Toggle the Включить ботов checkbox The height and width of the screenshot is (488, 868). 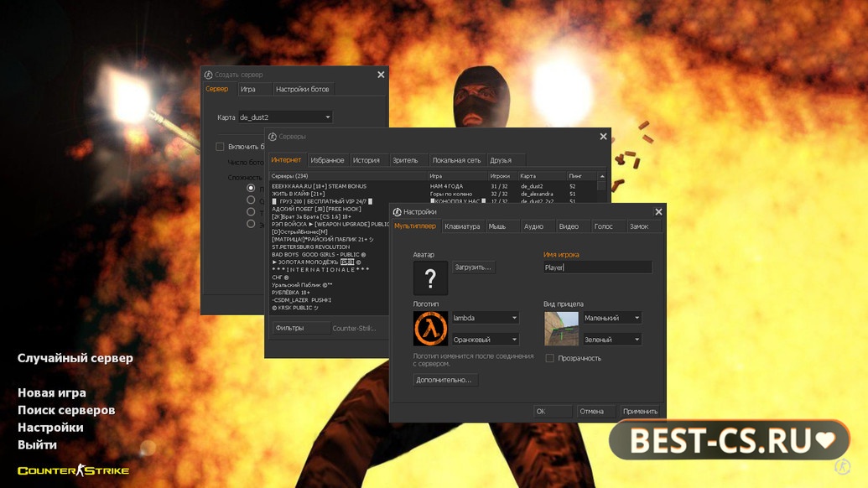pos(220,147)
